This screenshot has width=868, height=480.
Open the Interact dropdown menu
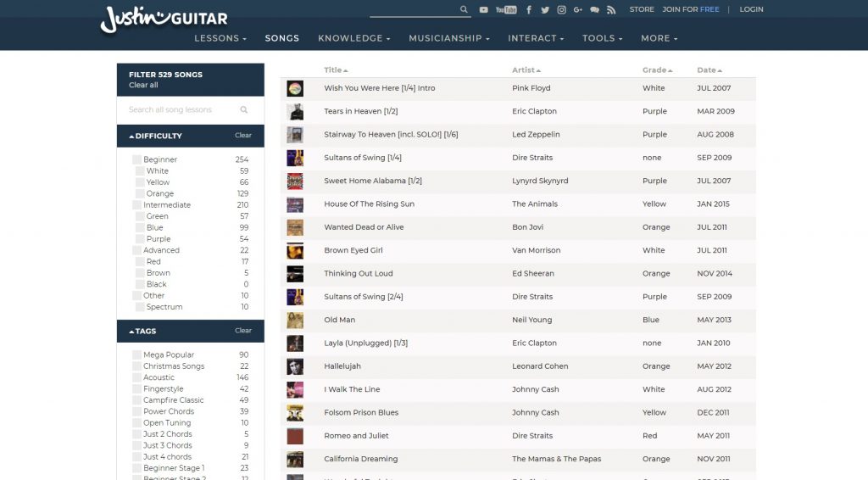point(536,38)
